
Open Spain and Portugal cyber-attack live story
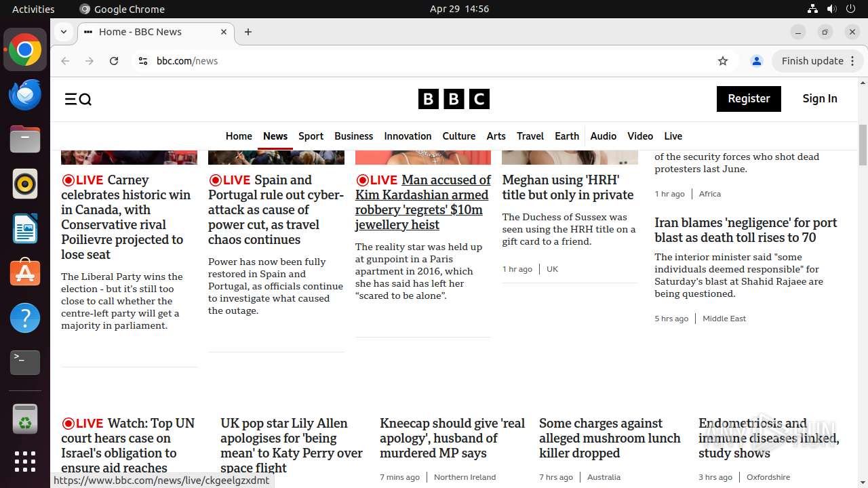click(x=276, y=209)
